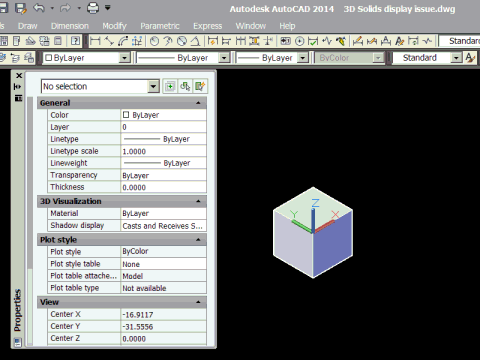Click the dimension style Standard field
This screenshot has width=480, height=360.
pyautogui.click(x=460, y=41)
